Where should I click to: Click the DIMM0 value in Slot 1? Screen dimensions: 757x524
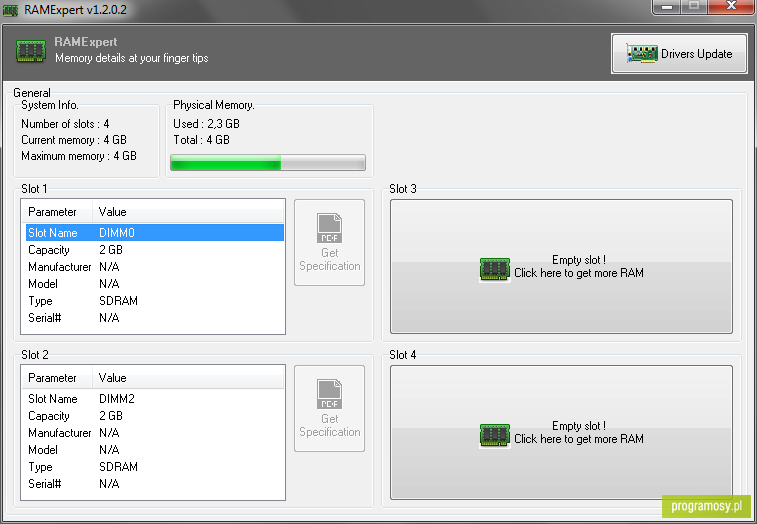pyautogui.click(x=117, y=233)
